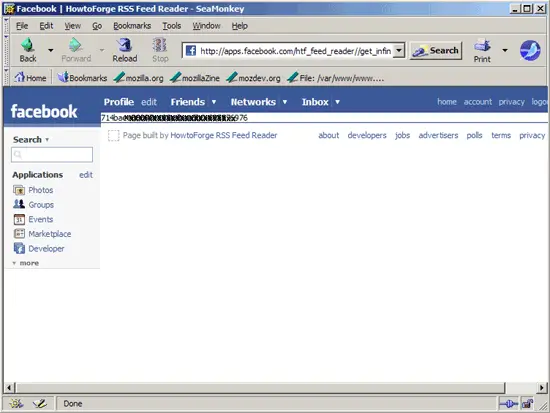Click the header privacy link
Viewport: 550px width, 413px height.
pos(511,102)
